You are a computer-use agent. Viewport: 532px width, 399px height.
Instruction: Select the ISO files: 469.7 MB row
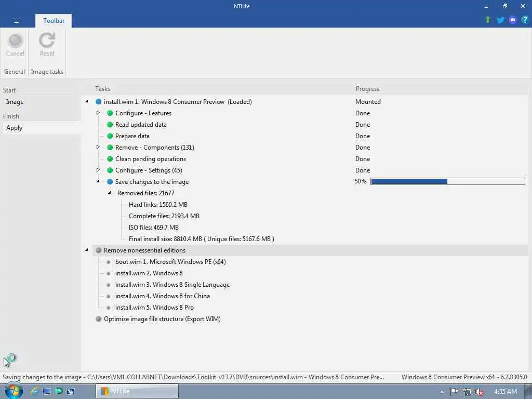(154, 228)
